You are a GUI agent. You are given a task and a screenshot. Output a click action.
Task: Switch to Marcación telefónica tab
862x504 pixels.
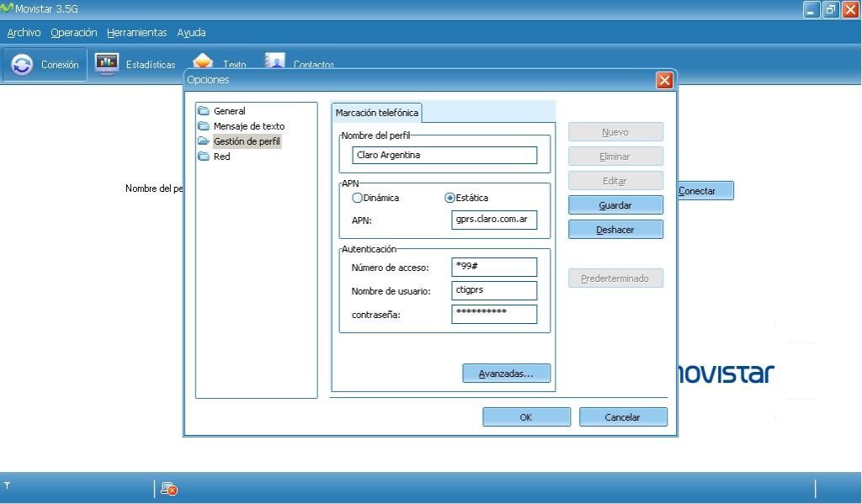pos(376,113)
